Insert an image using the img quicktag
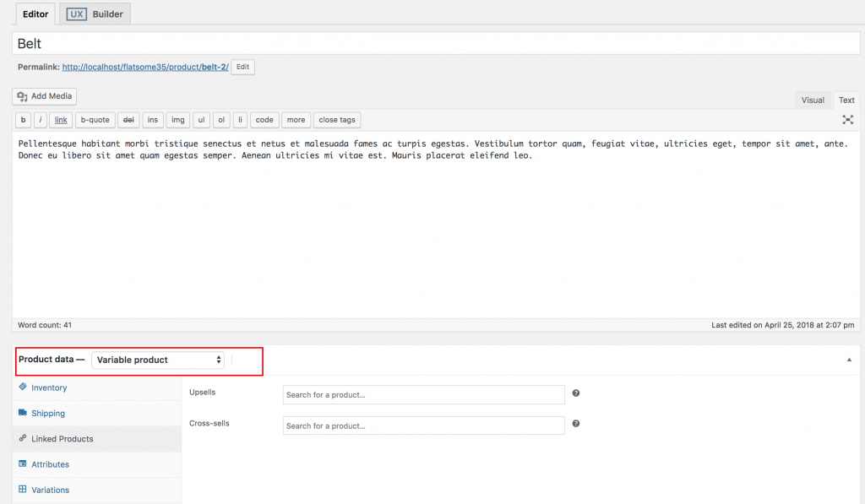The image size is (865, 504). [x=177, y=119]
